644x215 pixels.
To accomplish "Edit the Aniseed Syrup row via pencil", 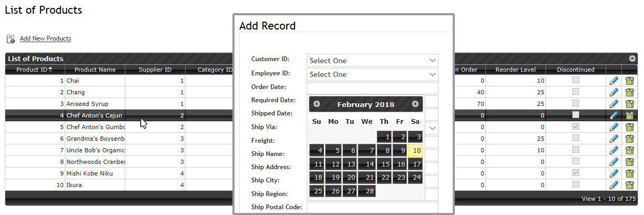I will tap(613, 104).
